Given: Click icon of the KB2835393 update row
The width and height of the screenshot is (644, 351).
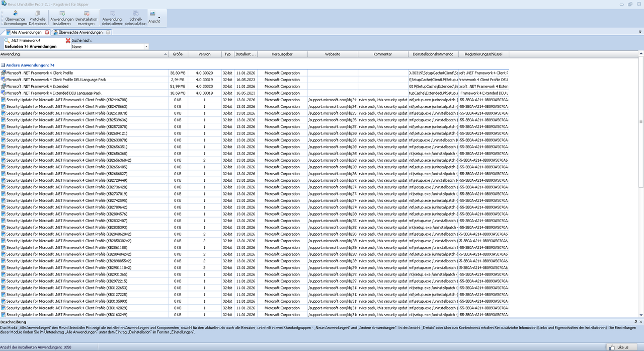Looking at the screenshot, I should tap(3, 228).
